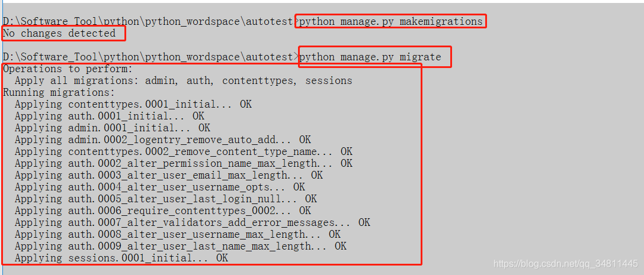644x275 pixels.
Task: Click the 'auth.0009_alter_user_last_name_max_length' line
Action: pos(181,247)
